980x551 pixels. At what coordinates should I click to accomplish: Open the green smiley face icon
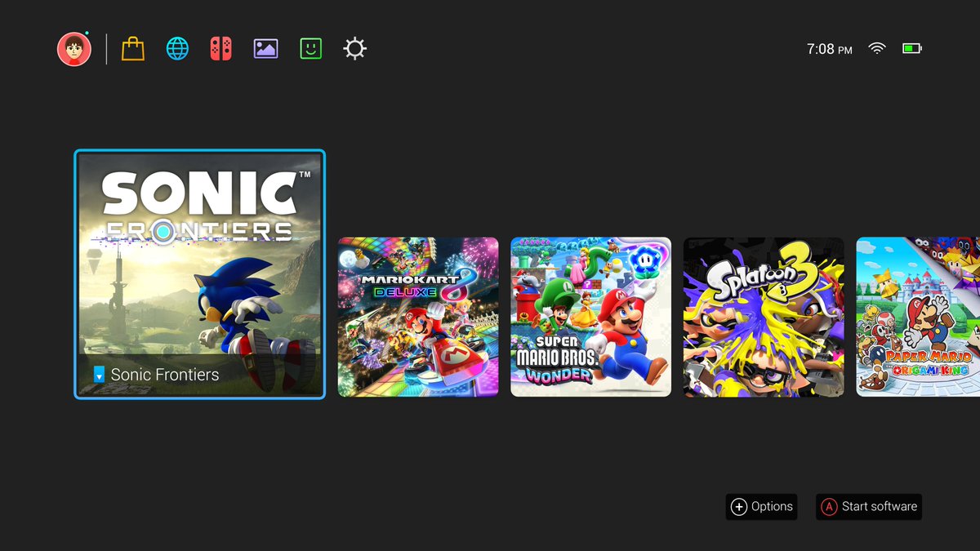(x=310, y=49)
